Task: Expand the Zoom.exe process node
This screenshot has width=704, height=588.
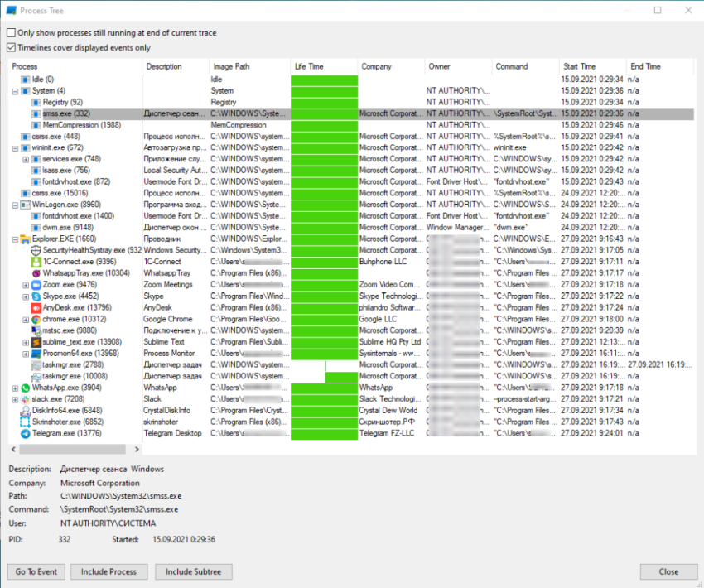Action: [x=27, y=284]
